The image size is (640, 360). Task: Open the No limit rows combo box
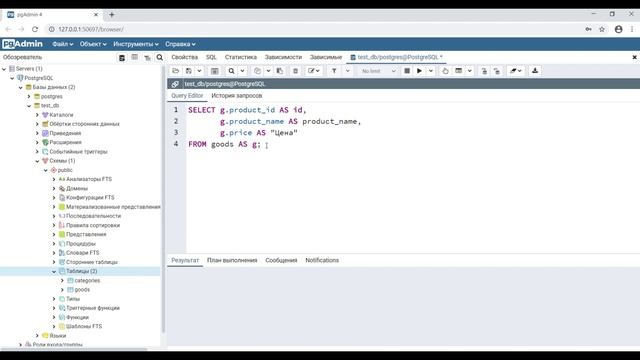click(378, 71)
